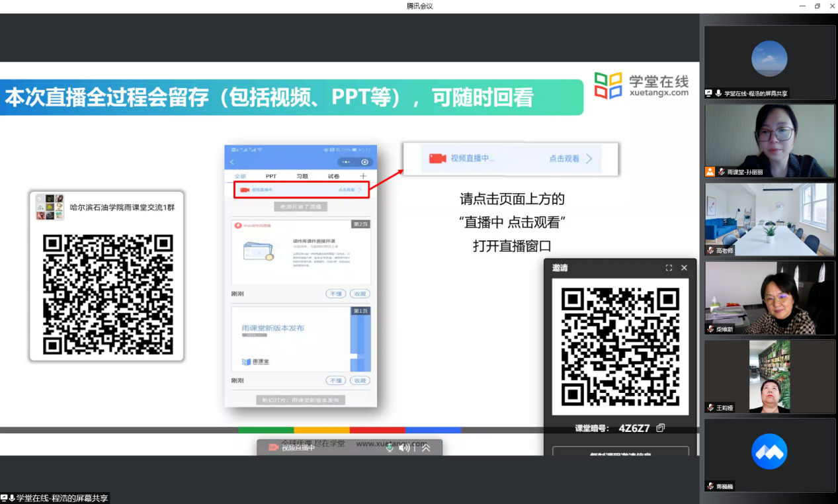Viewport: 838px width, 504px height.
Task: Expand the live toolbar with the double chevron
Action: click(x=426, y=448)
